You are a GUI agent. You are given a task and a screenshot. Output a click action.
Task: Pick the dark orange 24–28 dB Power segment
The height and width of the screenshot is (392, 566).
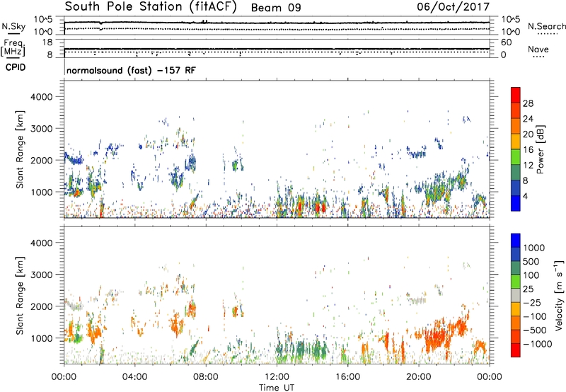(x=516, y=110)
